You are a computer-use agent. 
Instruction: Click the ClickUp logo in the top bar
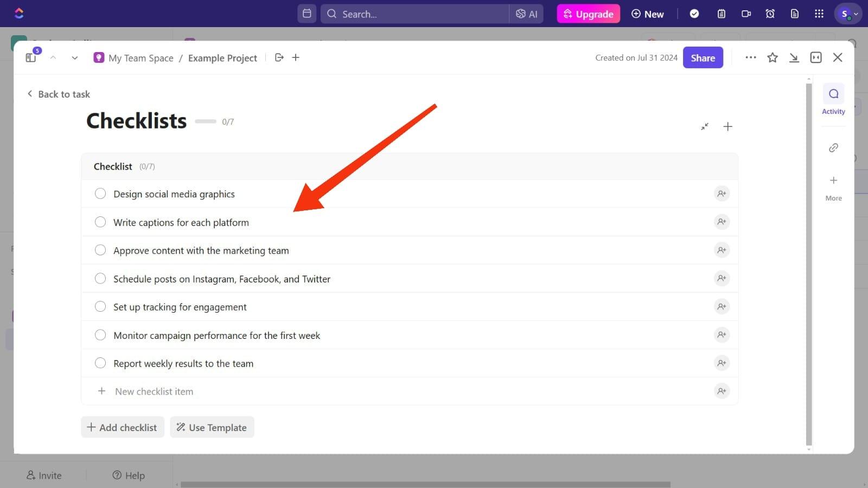19,13
